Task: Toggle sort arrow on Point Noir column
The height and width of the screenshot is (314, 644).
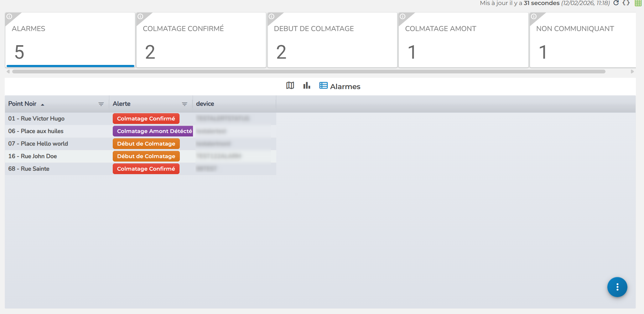Action: pyautogui.click(x=43, y=104)
